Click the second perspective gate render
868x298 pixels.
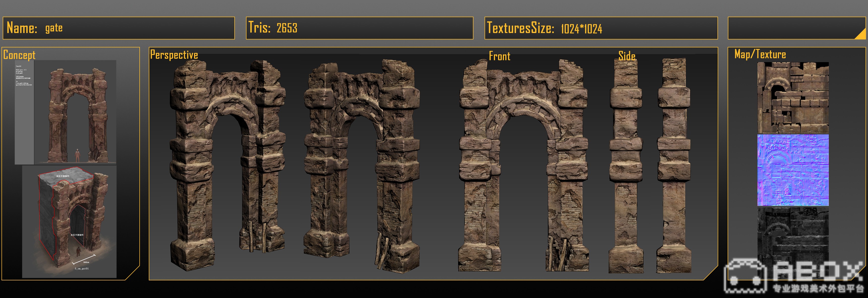pyautogui.click(x=362, y=166)
